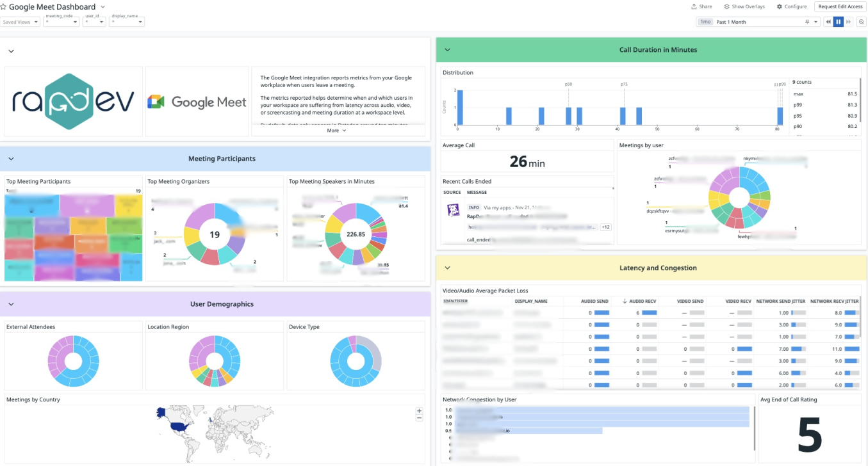
Task: Zoom in on Meetings by Country map
Action: click(420, 411)
